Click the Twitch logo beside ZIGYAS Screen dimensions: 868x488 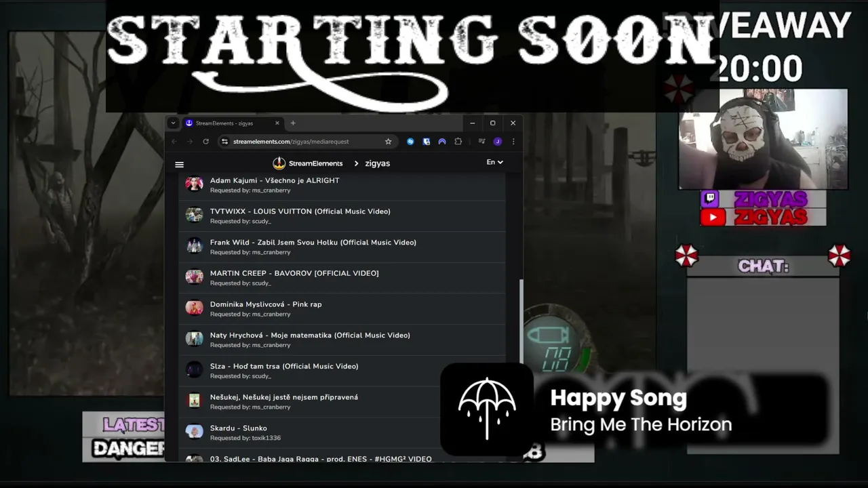pos(710,199)
